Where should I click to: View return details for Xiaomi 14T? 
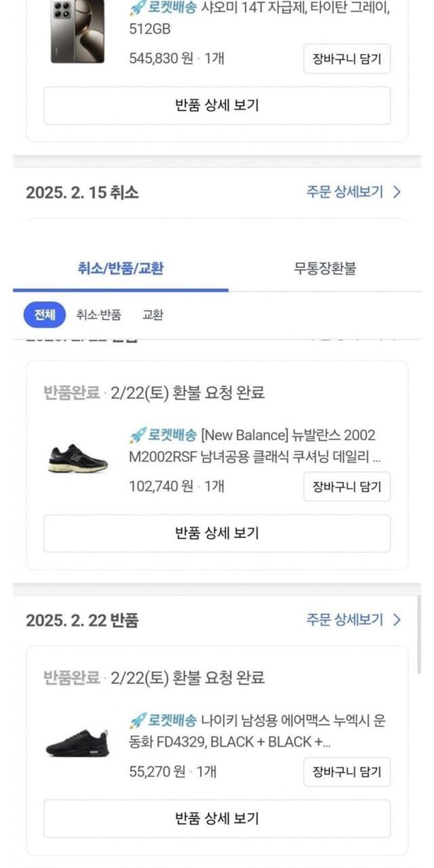click(x=217, y=105)
